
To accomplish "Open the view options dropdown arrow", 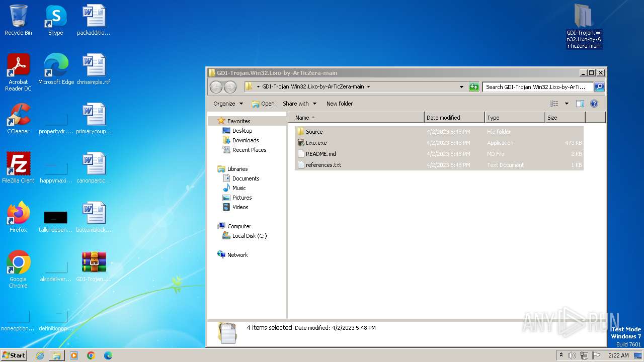I will click(x=567, y=104).
